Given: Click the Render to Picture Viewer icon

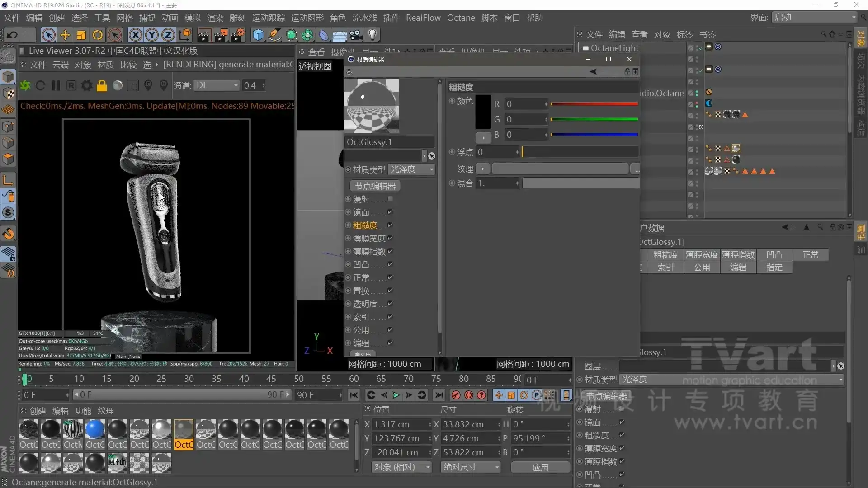Looking at the screenshot, I should tap(221, 35).
